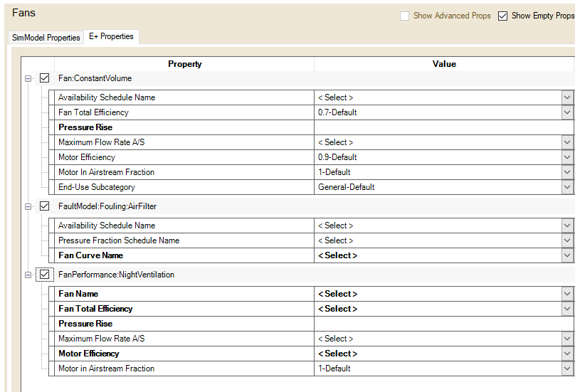The image size is (575, 392).
Task: Open End-Use Subcategory dropdown arrow
Action: pos(567,187)
